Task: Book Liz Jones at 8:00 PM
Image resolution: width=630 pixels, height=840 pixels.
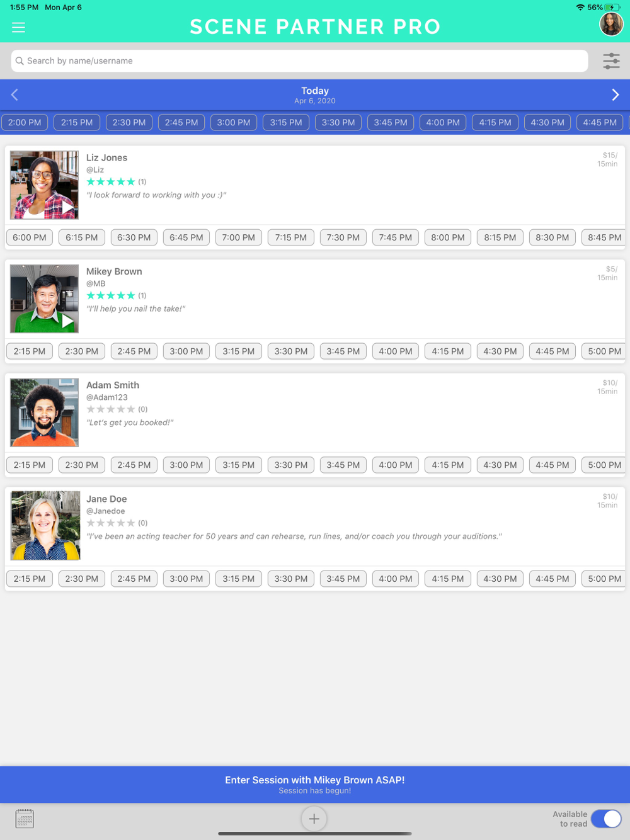Action: pyautogui.click(x=448, y=237)
